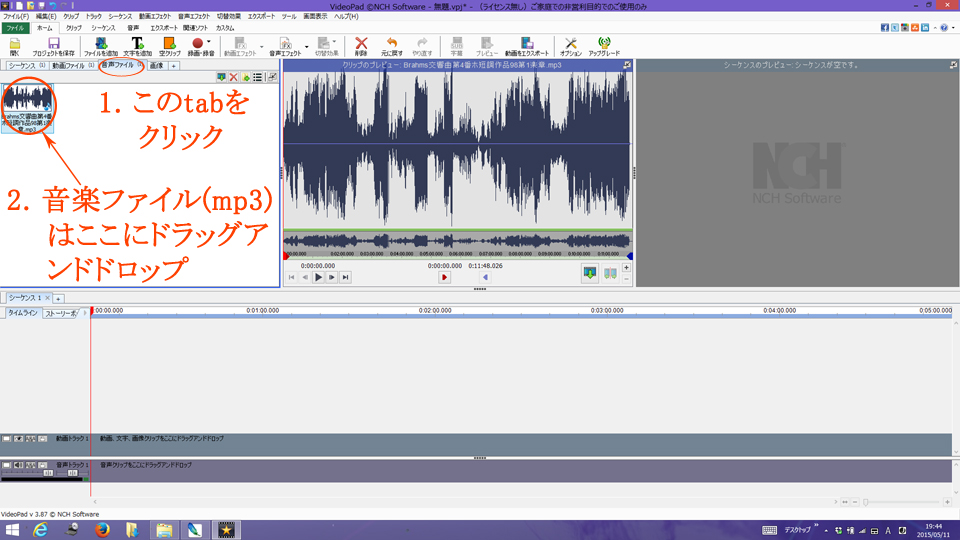Click the blue help question-mark icon

[944, 28]
